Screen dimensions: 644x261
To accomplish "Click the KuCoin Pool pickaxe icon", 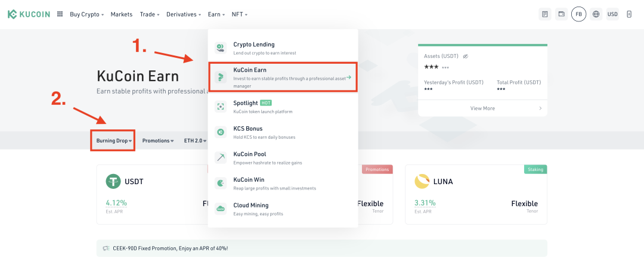I will (221, 157).
